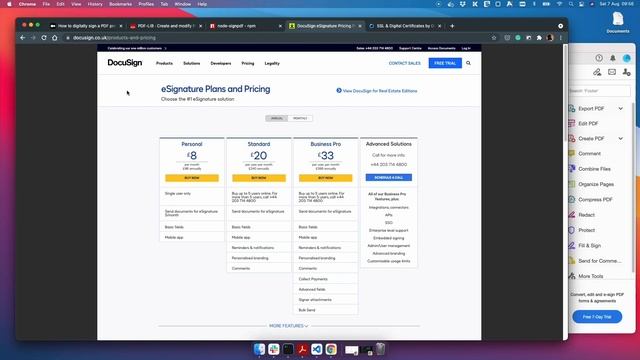
Task: Open the Developers navigation menu
Action: (220, 63)
